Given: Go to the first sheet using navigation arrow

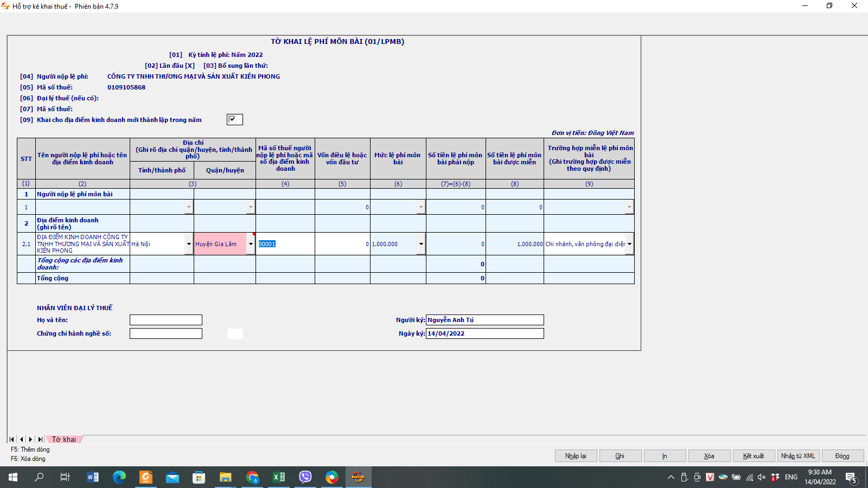Looking at the screenshot, I should tap(12, 439).
